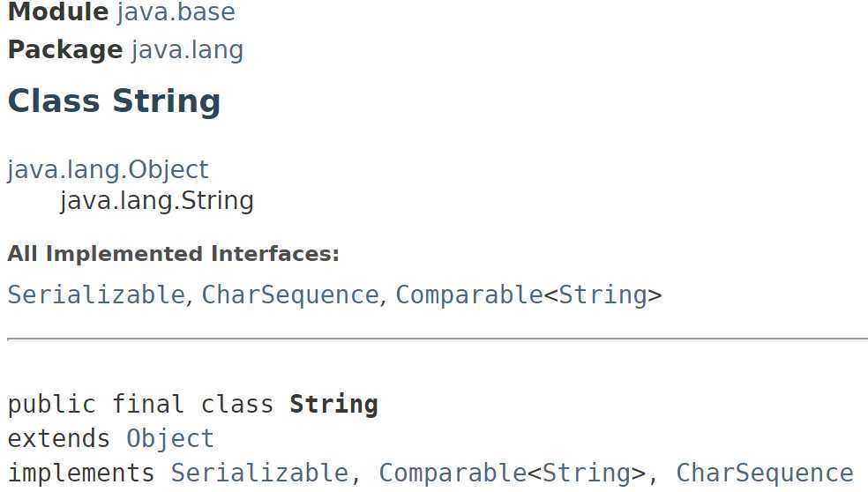Open Comparable under All Implemented Interfaces

coord(469,294)
